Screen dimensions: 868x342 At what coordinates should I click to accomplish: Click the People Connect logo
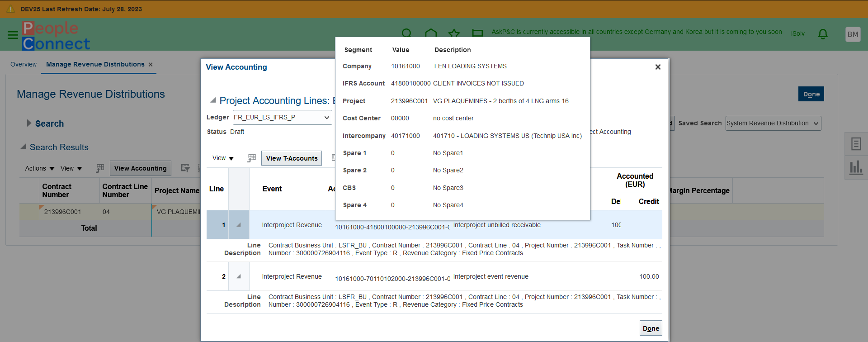[56, 36]
